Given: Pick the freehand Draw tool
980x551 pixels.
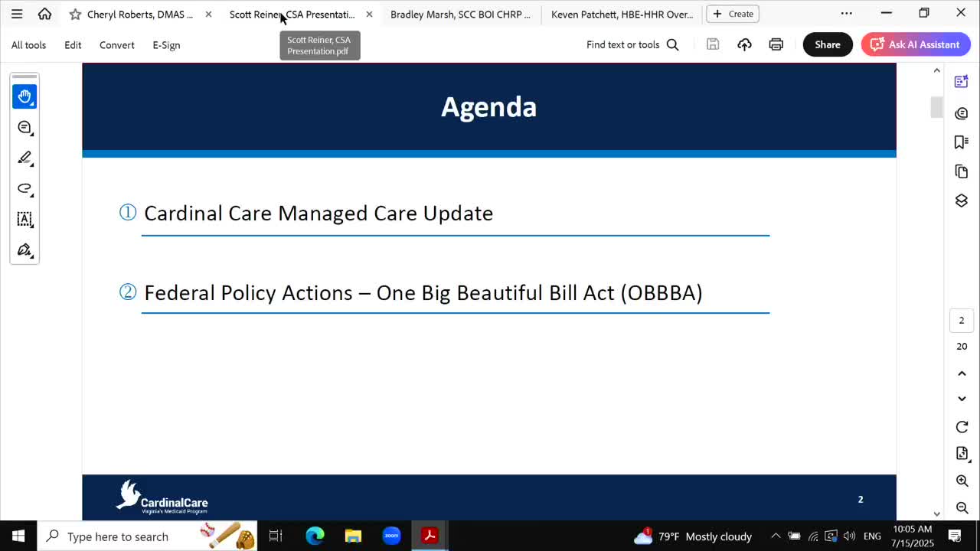Looking at the screenshot, I should (x=24, y=188).
